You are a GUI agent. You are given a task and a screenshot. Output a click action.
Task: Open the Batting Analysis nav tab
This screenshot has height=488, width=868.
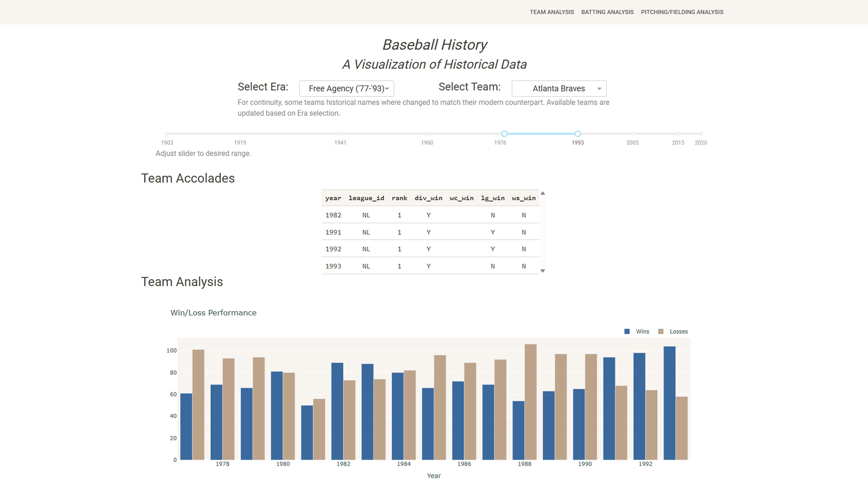[x=607, y=12]
